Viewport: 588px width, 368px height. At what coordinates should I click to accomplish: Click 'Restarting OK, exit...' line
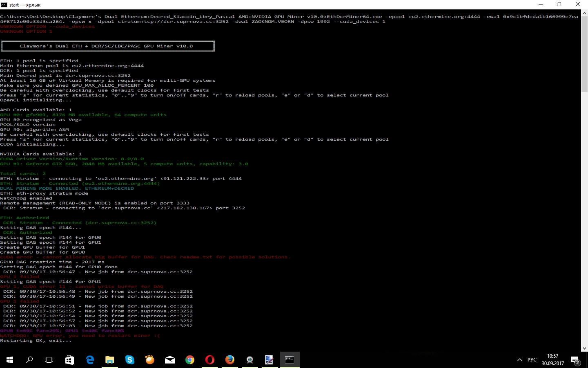click(36, 341)
